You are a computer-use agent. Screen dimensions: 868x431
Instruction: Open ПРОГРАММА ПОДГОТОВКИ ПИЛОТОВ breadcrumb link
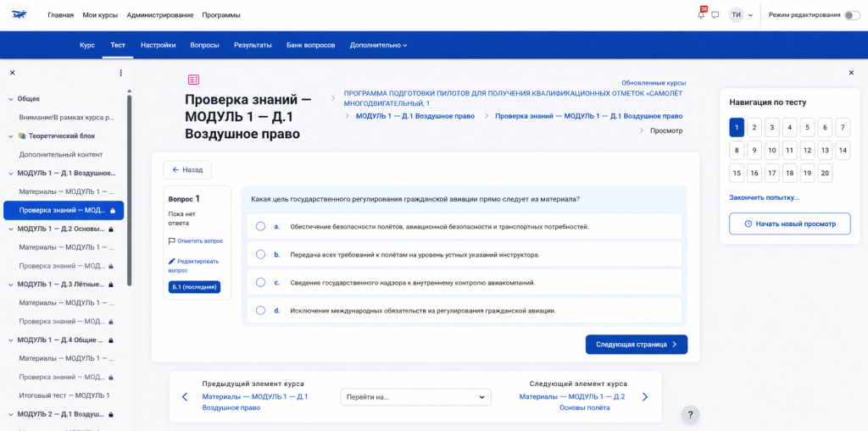point(513,98)
